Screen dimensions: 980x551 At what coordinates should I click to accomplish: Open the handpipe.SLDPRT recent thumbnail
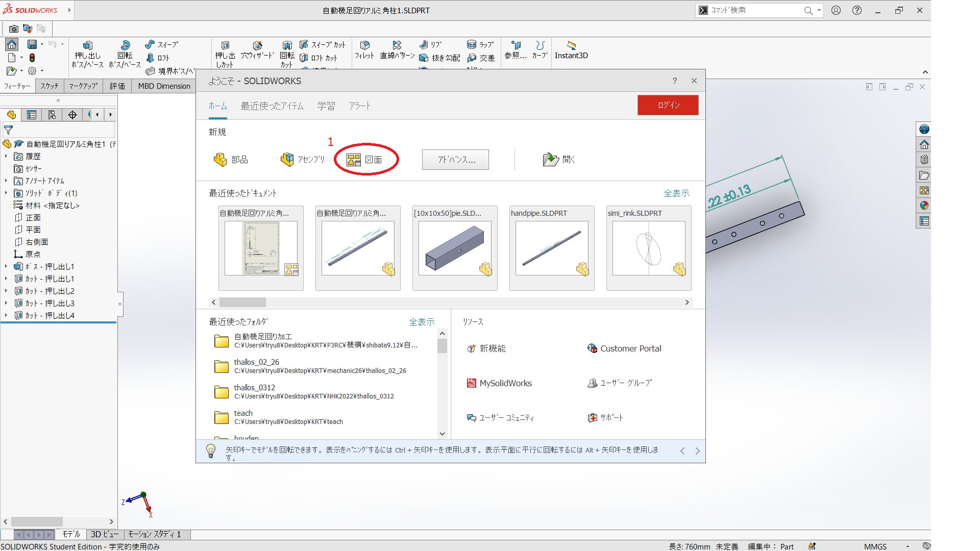(x=552, y=248)
